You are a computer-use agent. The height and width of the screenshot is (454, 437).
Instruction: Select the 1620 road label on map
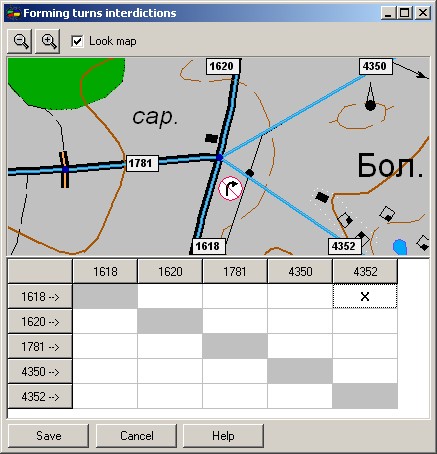point(222,66)
